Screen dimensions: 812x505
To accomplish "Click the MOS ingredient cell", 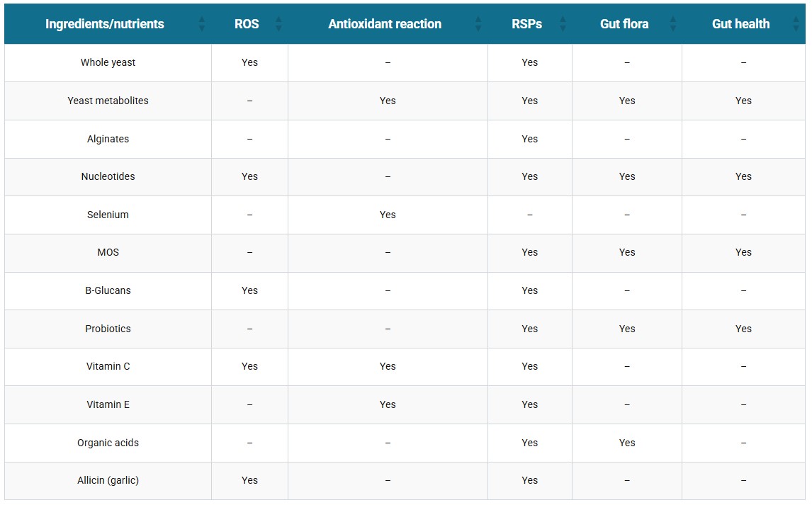I will point(108,252).
